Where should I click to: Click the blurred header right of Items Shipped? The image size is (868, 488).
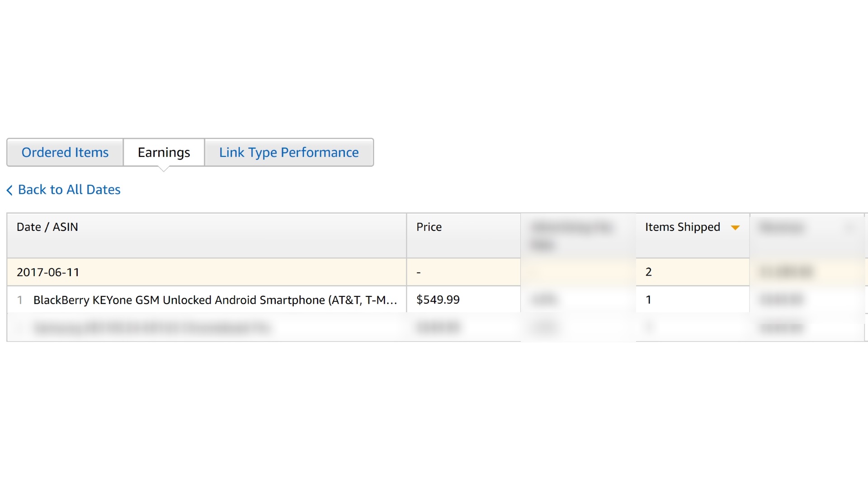[x=782, y=227]
